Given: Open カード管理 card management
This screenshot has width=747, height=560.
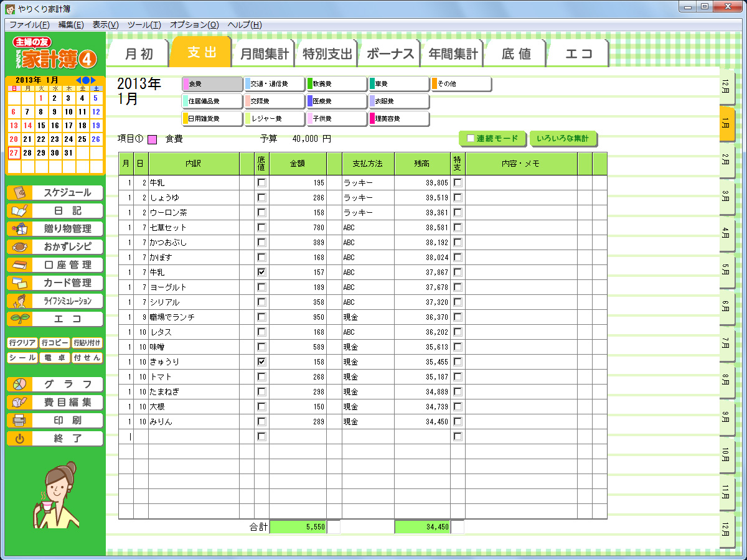Looking at the screenshot, I should (55, 283).
